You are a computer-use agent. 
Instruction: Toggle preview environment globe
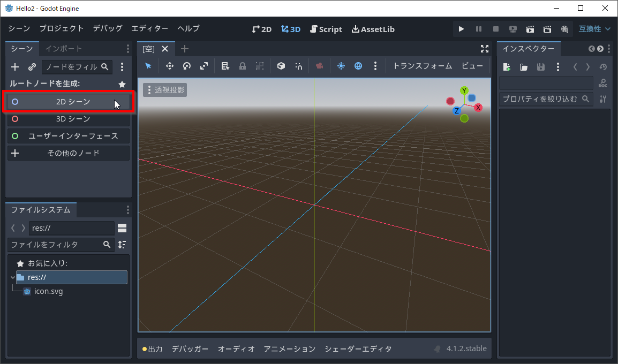pyautogui.click(x=358, y=66)
